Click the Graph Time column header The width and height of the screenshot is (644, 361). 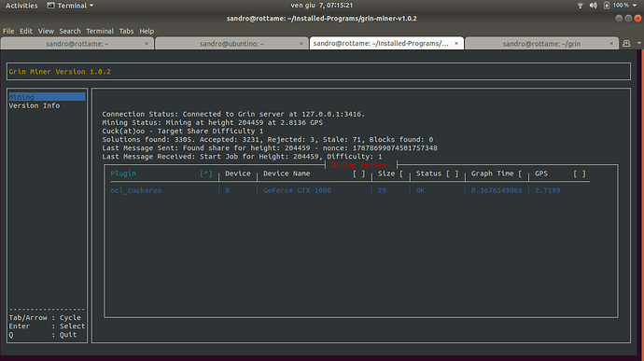(492, 174)
